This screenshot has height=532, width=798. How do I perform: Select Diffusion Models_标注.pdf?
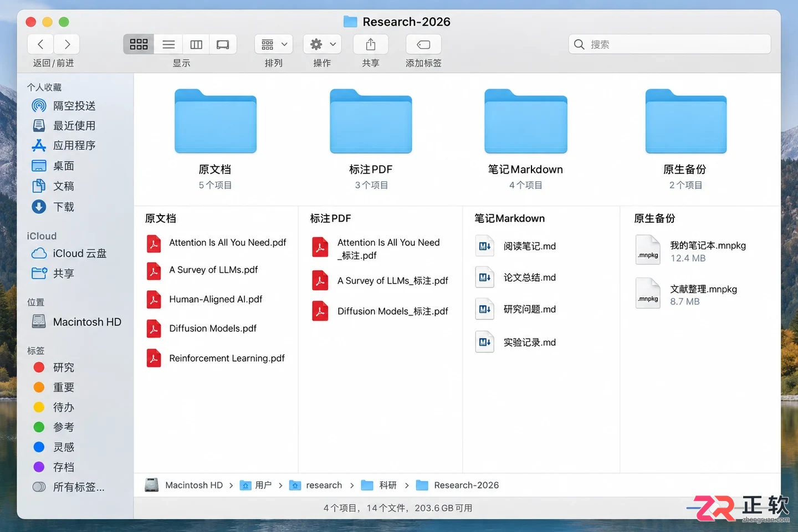pos(381,311)
